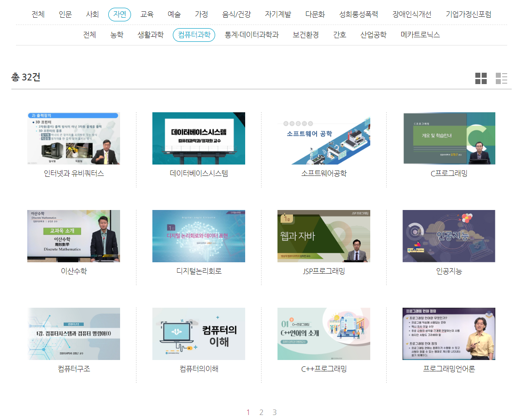Select the 기업가정신포럼 category tab
The height and width of the screenshot is (420, 519).
pyautogui.click(x=469, y=14)
